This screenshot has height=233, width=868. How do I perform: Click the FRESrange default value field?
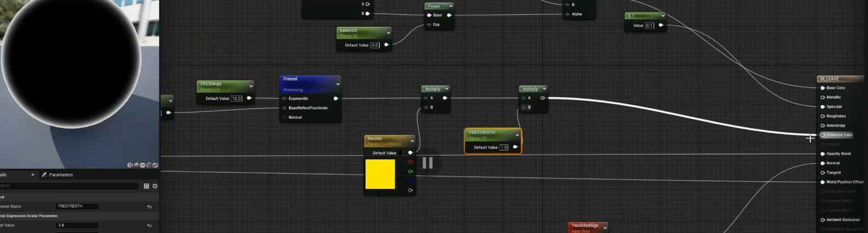(236, 99)
